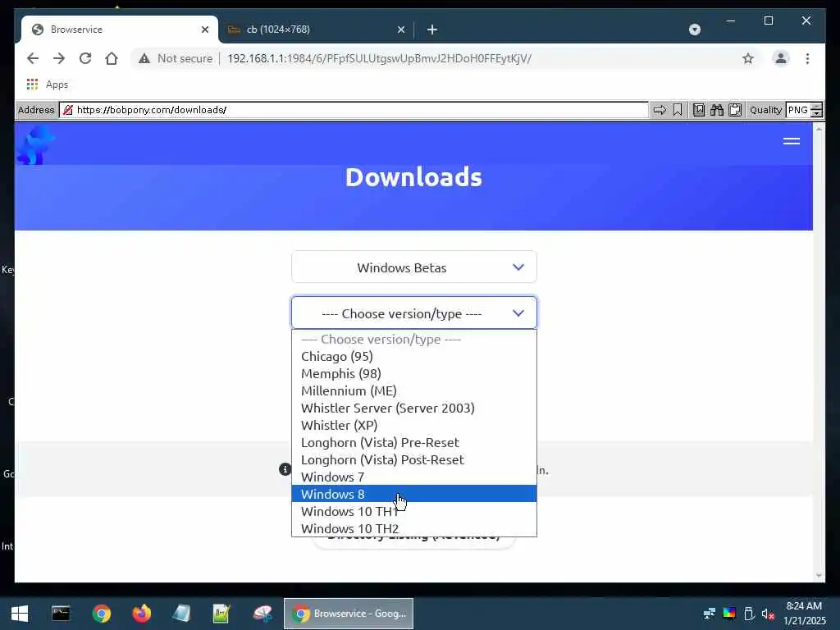Click the Chrome home icon
This screenshot has height=630, width=840.
click(x=112, y=58)
